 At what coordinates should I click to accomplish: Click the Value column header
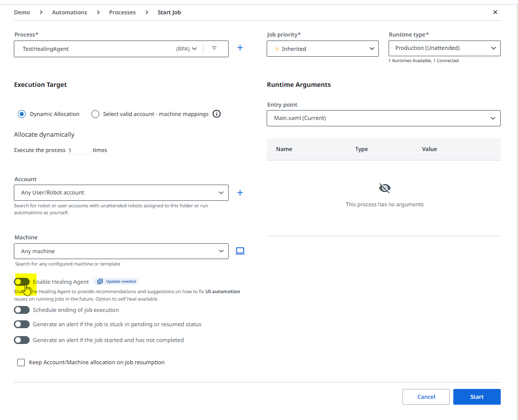[x=429, y=149]
